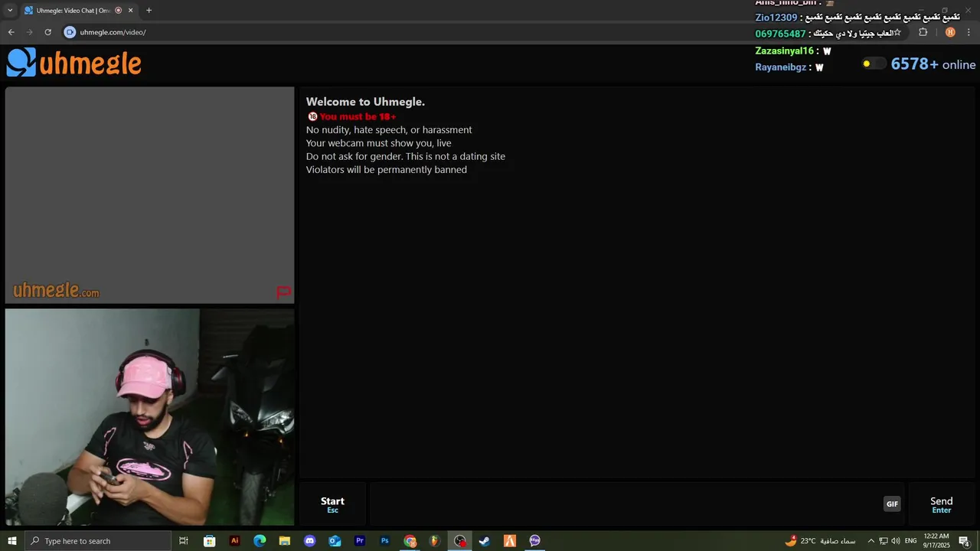This screenshot has height=551, width=980.
Task: Click the Type here to search box
Action: pos(97,541)
